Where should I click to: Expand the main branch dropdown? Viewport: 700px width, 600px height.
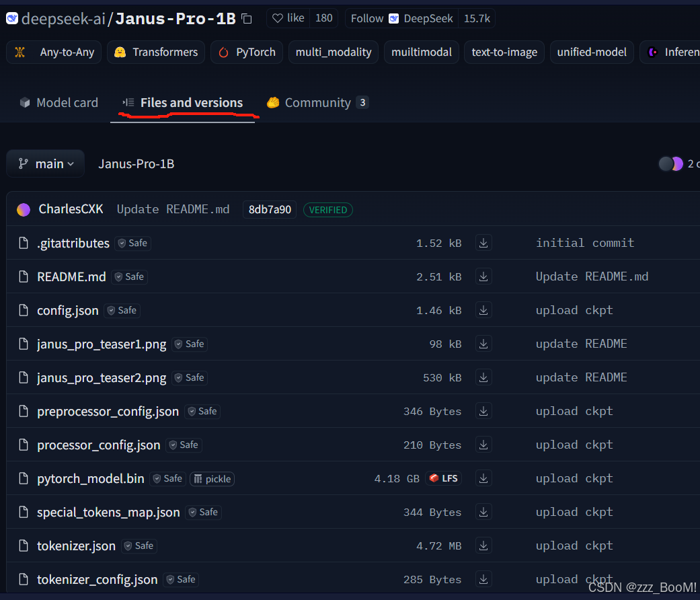pos(46,164)
